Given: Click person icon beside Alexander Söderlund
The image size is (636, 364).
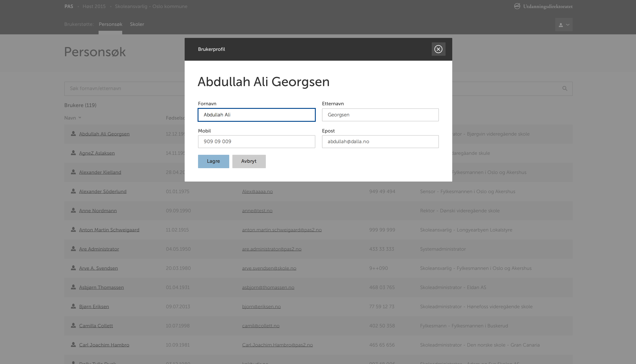Looking at the screenshot, I should pos(73,191).
